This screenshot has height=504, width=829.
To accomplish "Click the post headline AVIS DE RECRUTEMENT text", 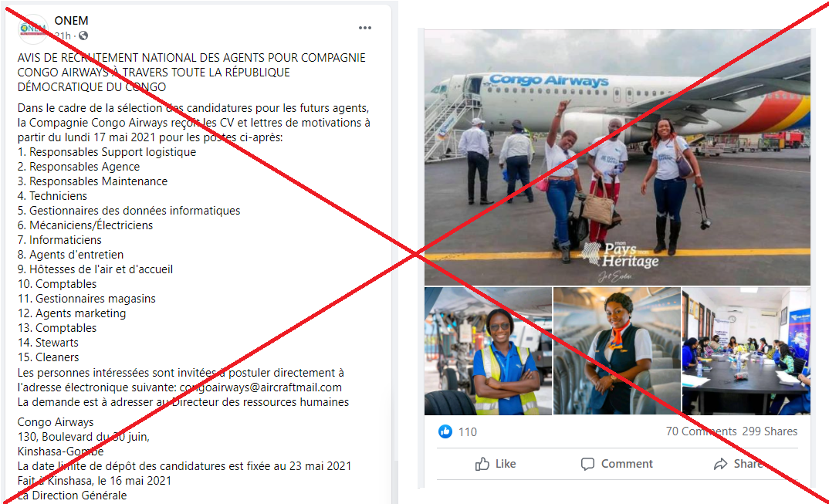I will pyautogui.click(x=191, y=72).
